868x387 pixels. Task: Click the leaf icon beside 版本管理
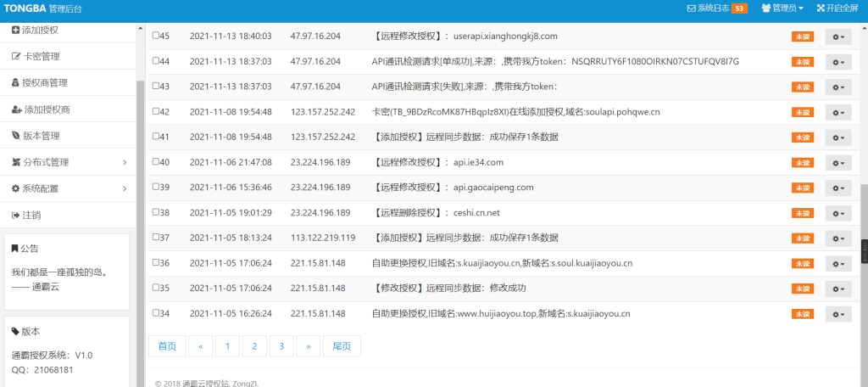[16, 136]
